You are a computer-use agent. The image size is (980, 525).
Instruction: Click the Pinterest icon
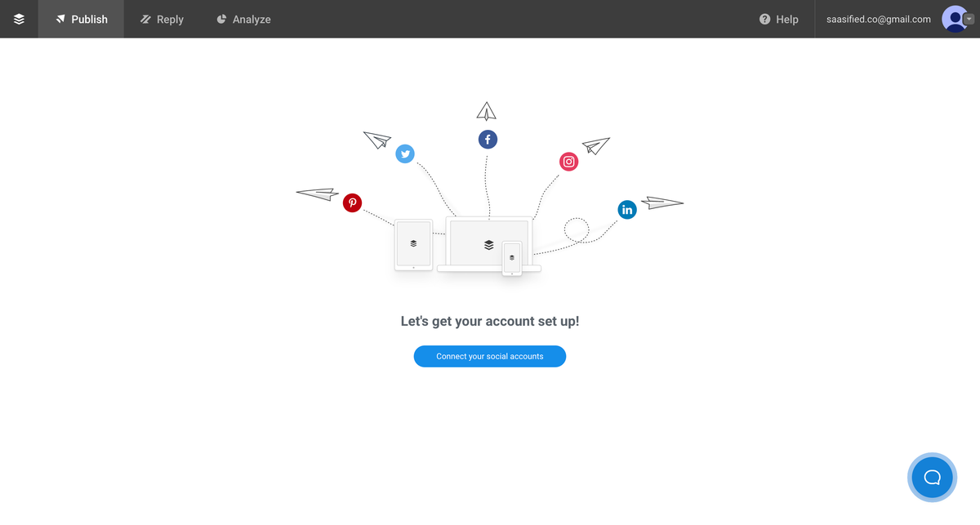tap(352, 202)
